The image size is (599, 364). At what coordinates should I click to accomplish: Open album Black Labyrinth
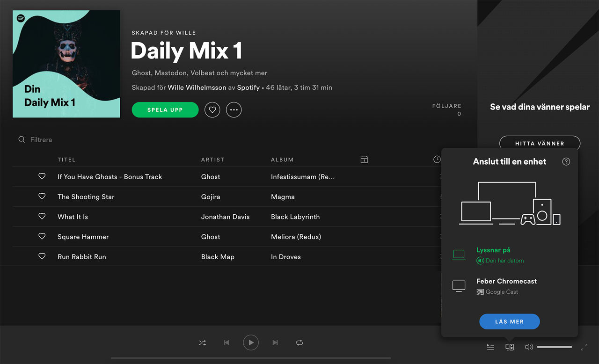[x=295, y=217]
